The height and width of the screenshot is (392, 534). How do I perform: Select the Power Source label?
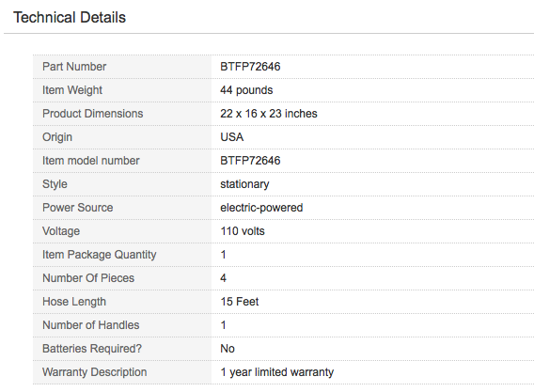[78, 208]
